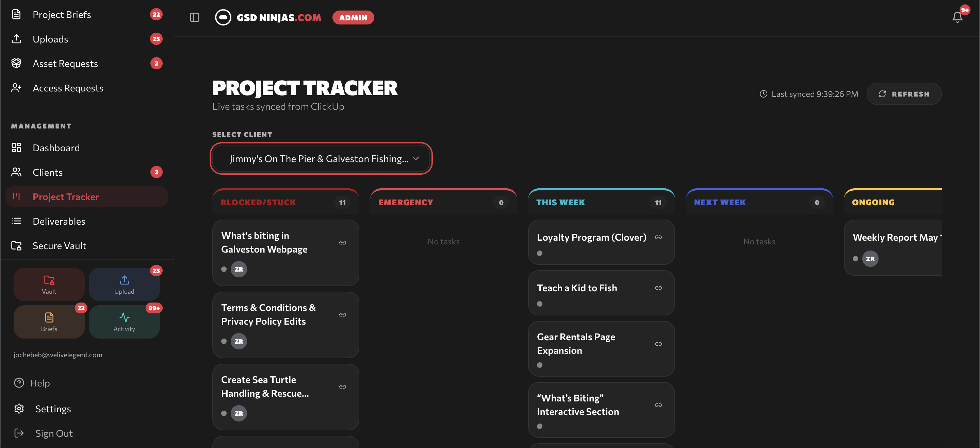
Task: Open link icon on Gear Rentals Page Expansion
Action: [658, 344]
